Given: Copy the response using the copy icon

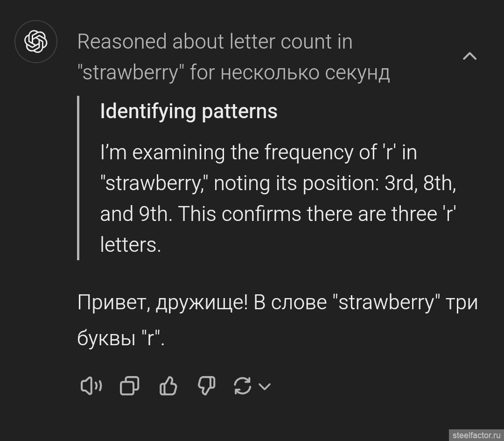Looking at the screenshot, I should click(130, 386).
